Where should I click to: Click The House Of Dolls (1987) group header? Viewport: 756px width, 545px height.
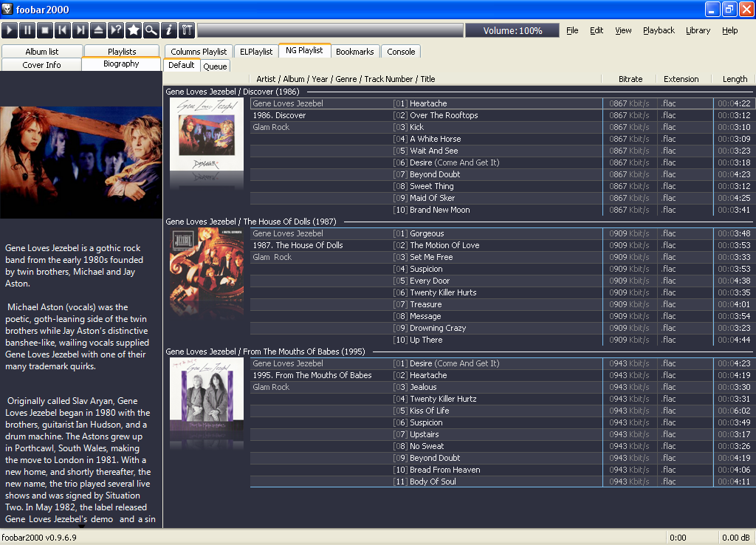251,222
